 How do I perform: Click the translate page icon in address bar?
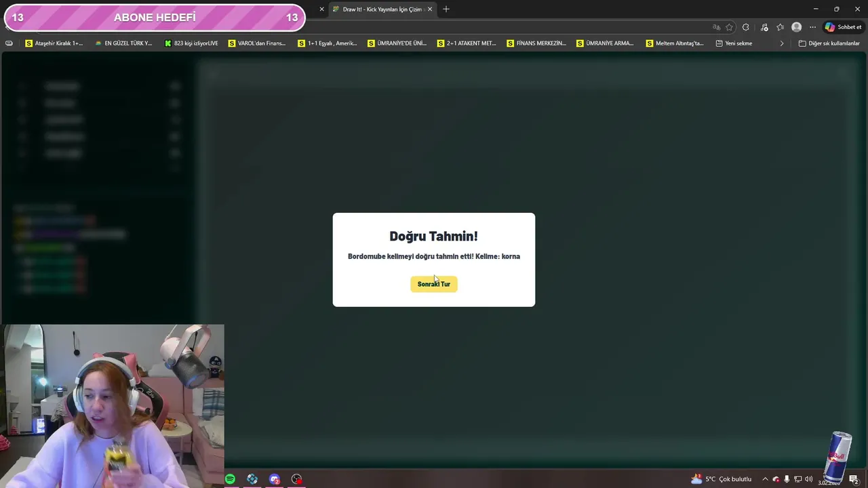click(716, 27)
